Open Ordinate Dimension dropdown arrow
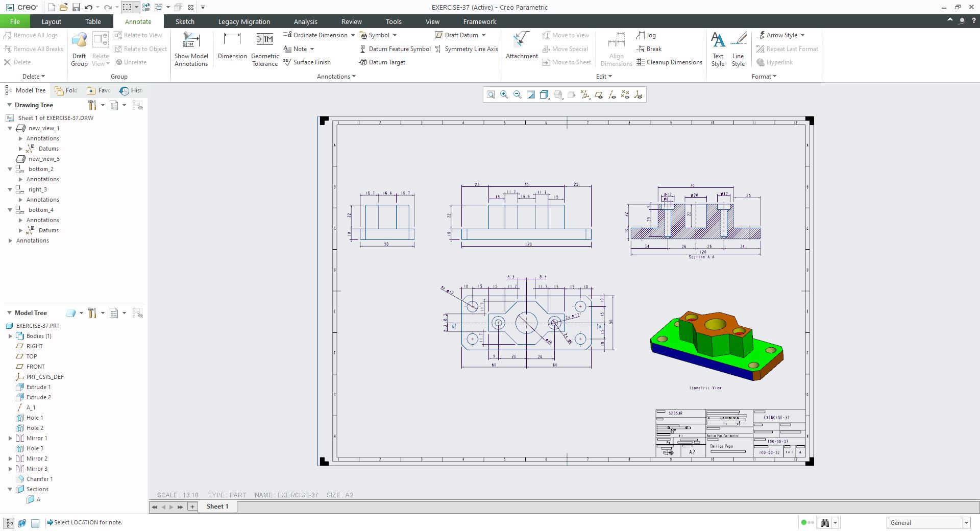The image size is (980, 531). coord(353,35)
